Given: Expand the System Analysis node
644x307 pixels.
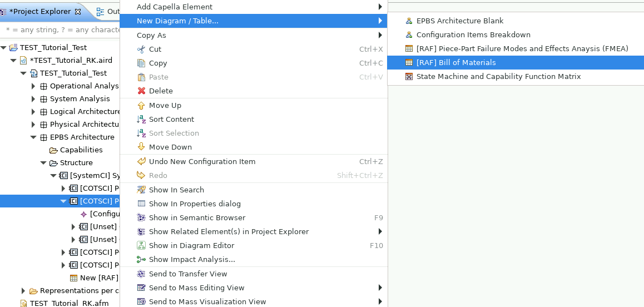Looking at the screenshot, I should (x=34, y=99).
